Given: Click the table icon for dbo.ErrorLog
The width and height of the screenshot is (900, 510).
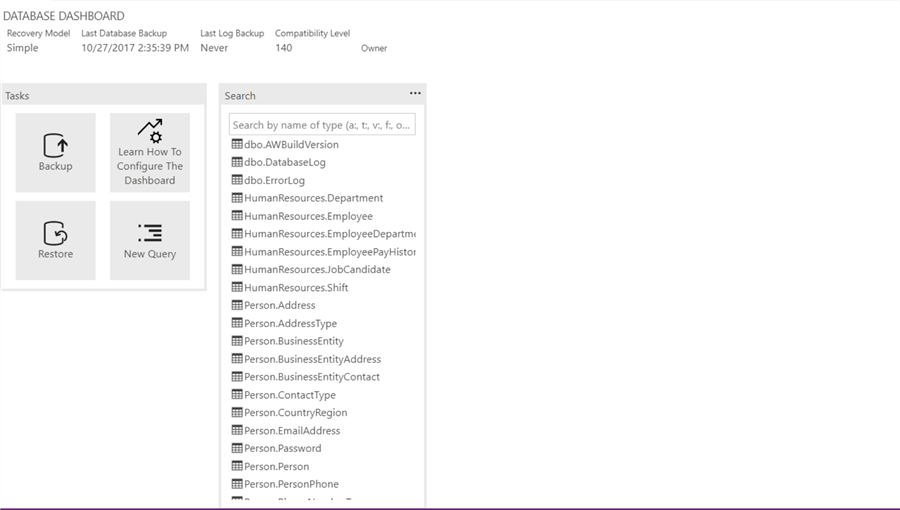Looking at the screenshot, I should [237, 180].
